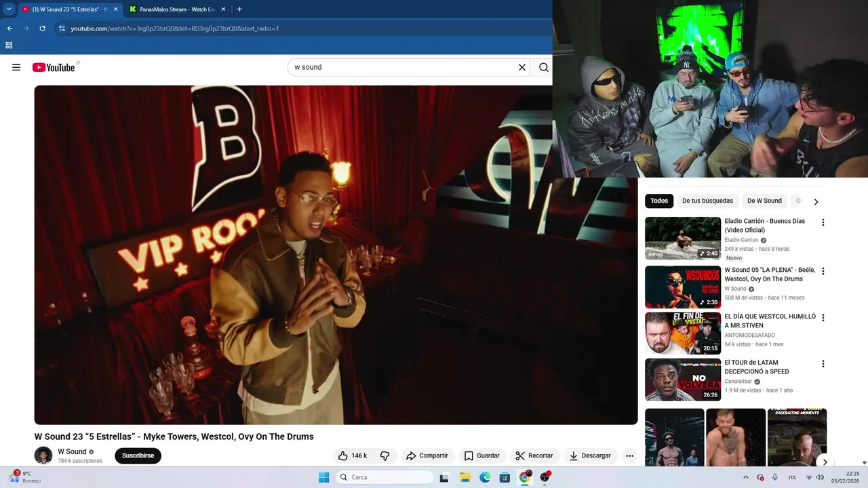Screen dimensions: 868x488
Task: Open options menu for El Tour de Latam video
Action: coord(823,364)
